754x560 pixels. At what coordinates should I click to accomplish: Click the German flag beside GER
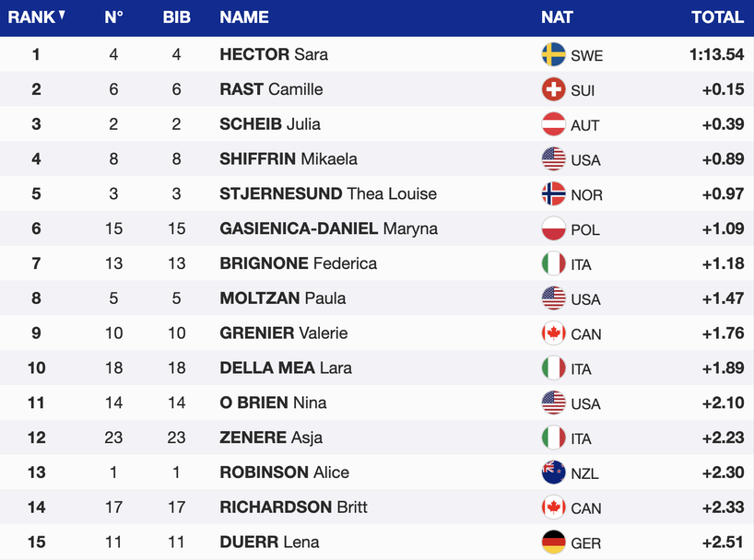[553, 542]
